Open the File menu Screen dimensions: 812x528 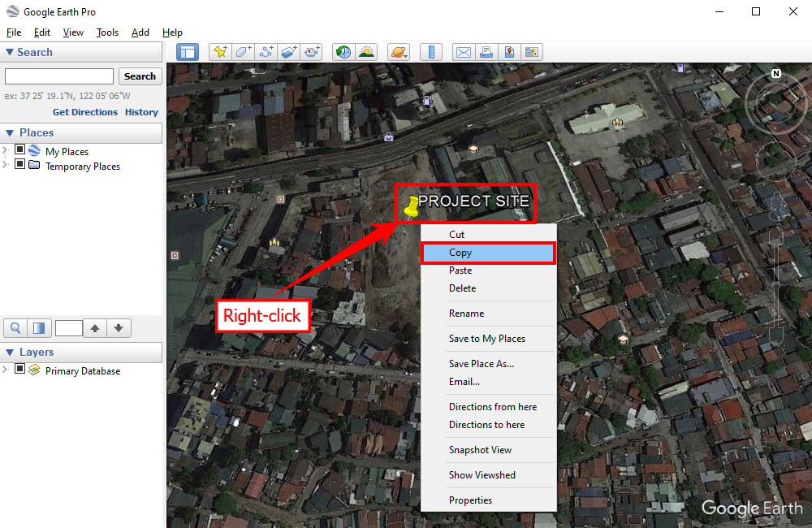[14, 32]
